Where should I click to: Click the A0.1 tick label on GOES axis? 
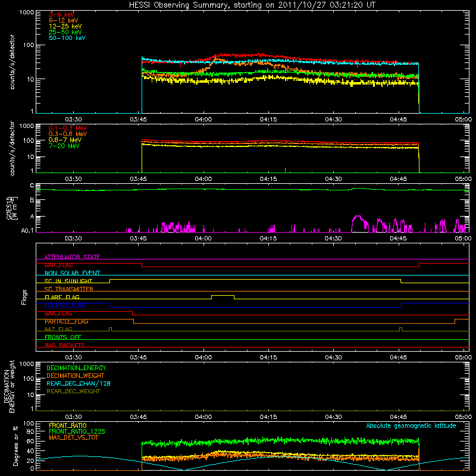click(x=27, y=231)
